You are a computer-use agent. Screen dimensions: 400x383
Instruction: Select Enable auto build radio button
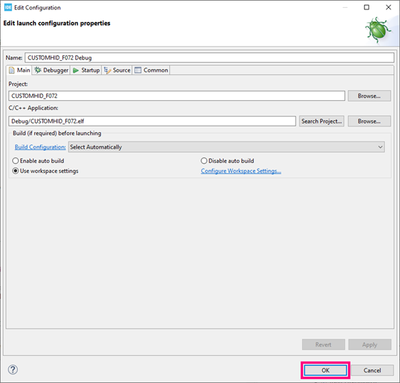[x=15, y=161]
